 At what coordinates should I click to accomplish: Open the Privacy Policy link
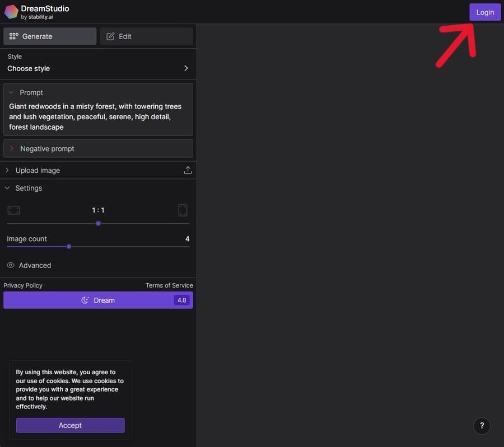click(23, 285)
